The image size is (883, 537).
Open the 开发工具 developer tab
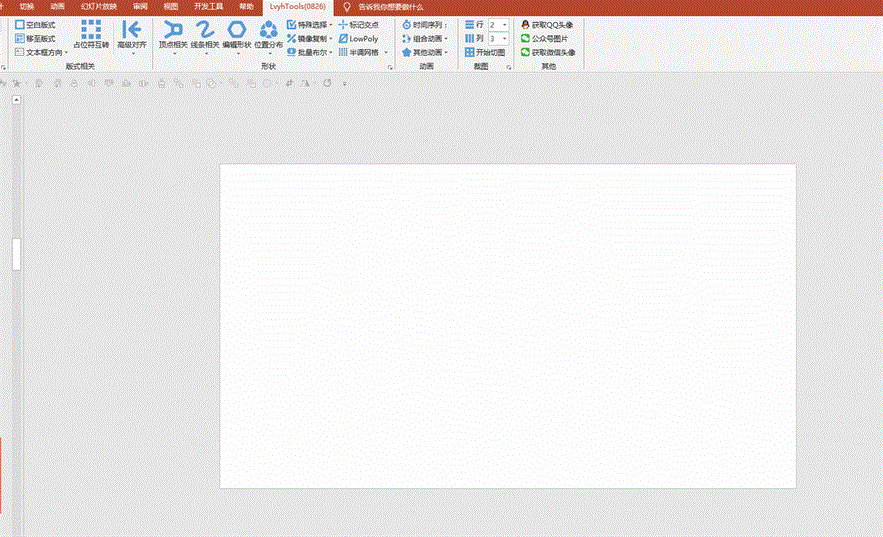208,6
